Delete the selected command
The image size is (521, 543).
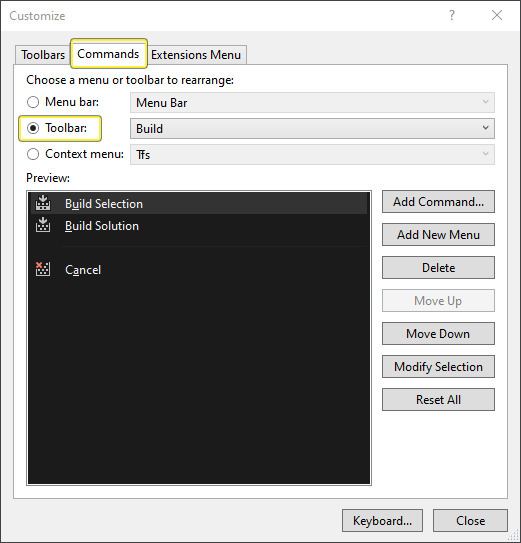coord(438,267)
